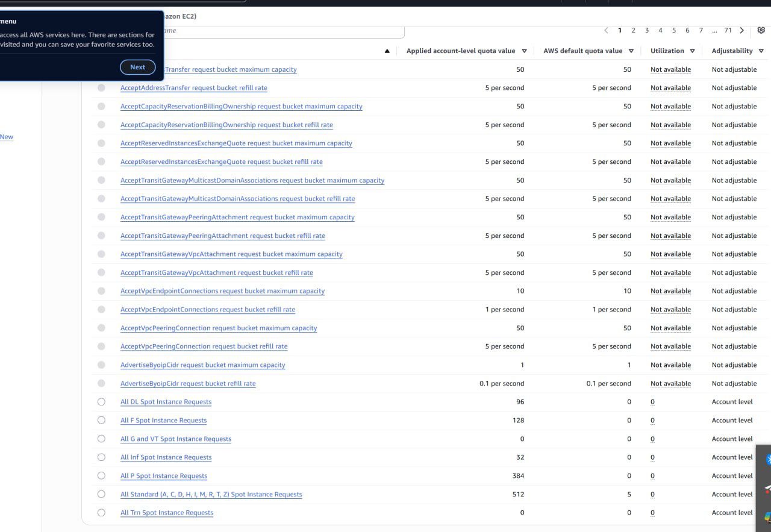Click sort arrow next to Adjustability
Viewport: 771px width, 532px height.
click(761, 51)
